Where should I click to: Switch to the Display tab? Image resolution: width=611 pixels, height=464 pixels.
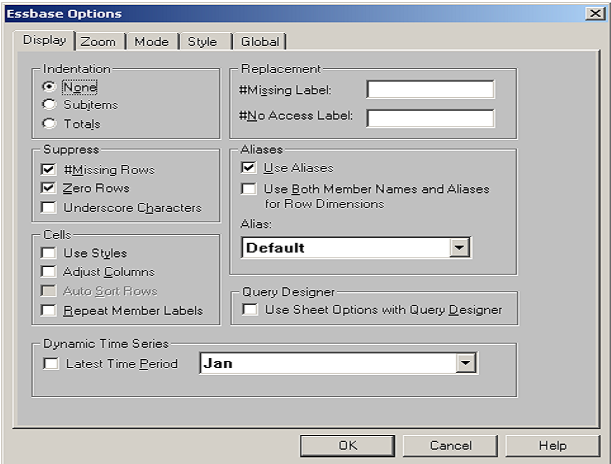[x=44, y=40]
